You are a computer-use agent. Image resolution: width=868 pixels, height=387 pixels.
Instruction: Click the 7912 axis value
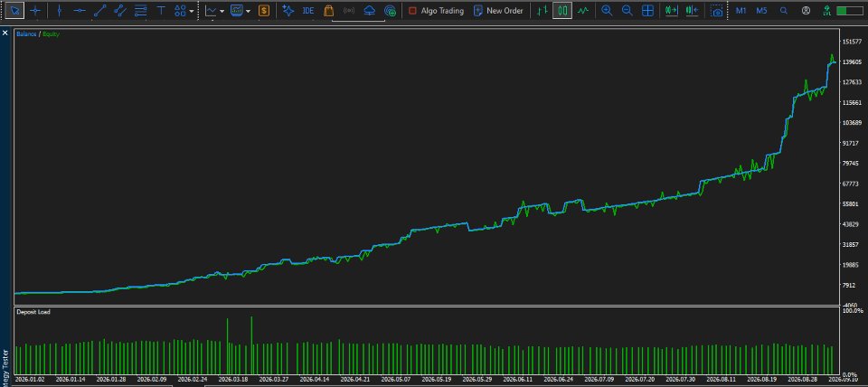[849, 285]
